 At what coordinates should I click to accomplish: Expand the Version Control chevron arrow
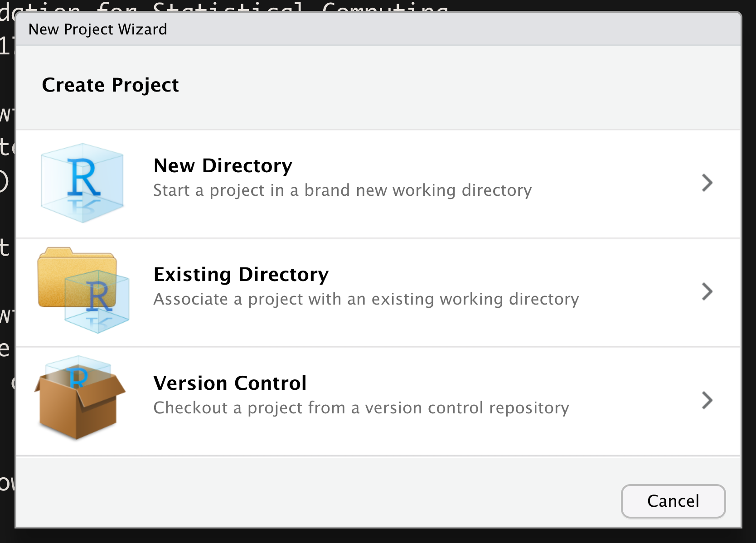[x=707, y=400]
